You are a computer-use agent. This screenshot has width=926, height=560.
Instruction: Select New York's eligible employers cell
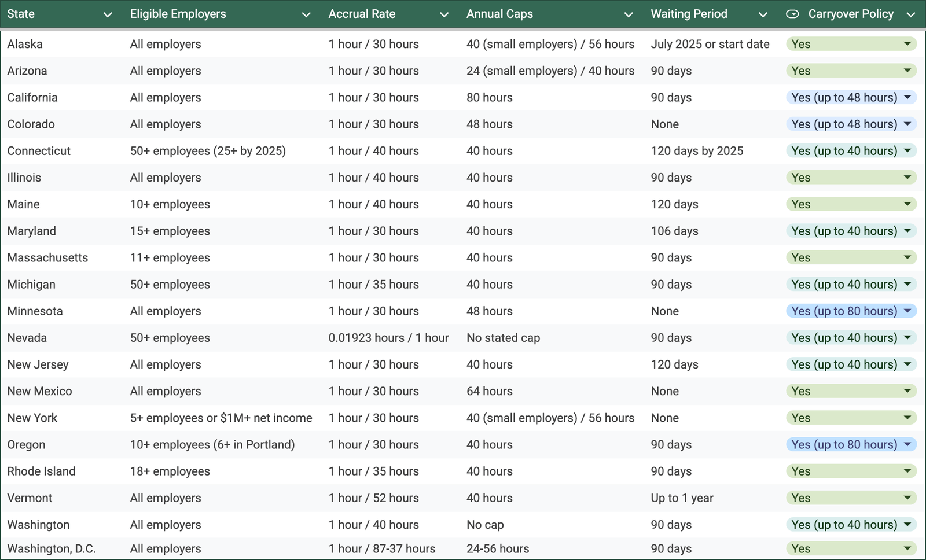point(221,418)
